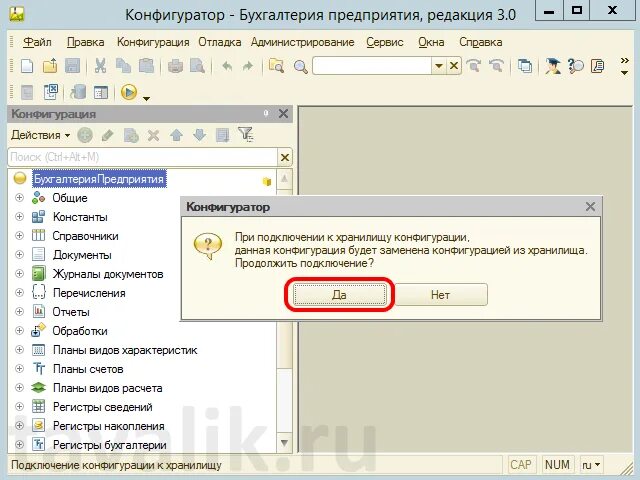Image resolution: width=640 pixels, height=480 pixels.
Task: Click the Move up arrow in Configuration panel
Action: pos(176,135)
